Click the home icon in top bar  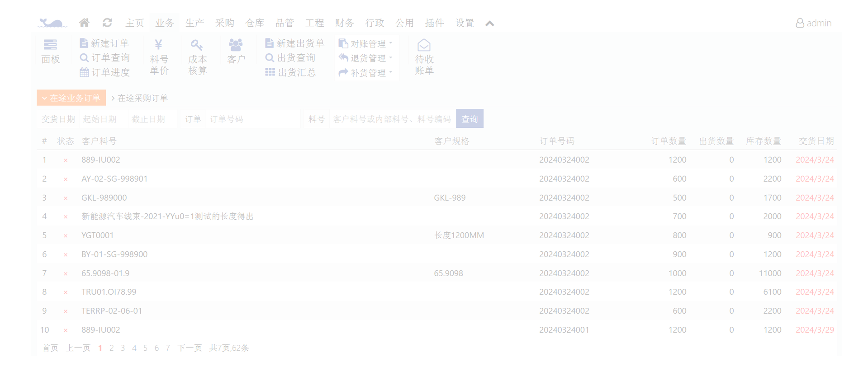(x=84, y=23)
